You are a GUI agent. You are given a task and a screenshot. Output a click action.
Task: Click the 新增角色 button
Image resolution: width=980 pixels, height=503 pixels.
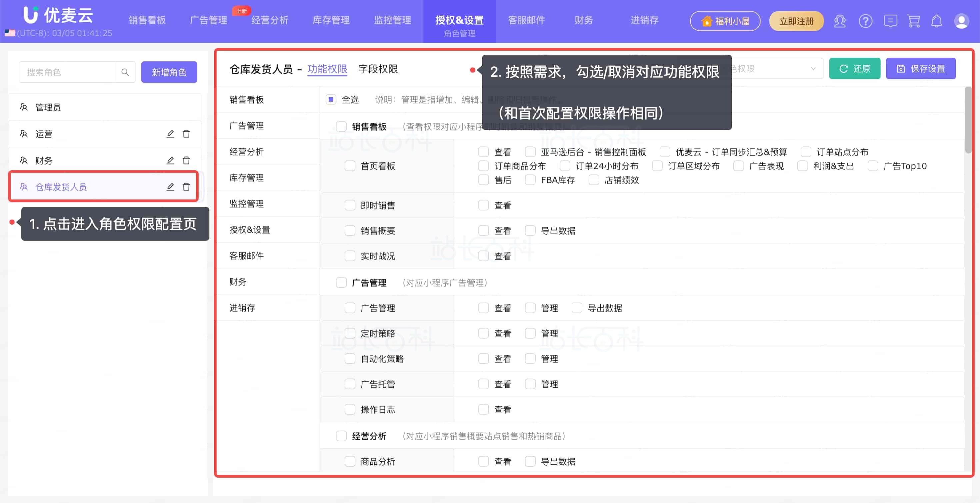[169, 72]
